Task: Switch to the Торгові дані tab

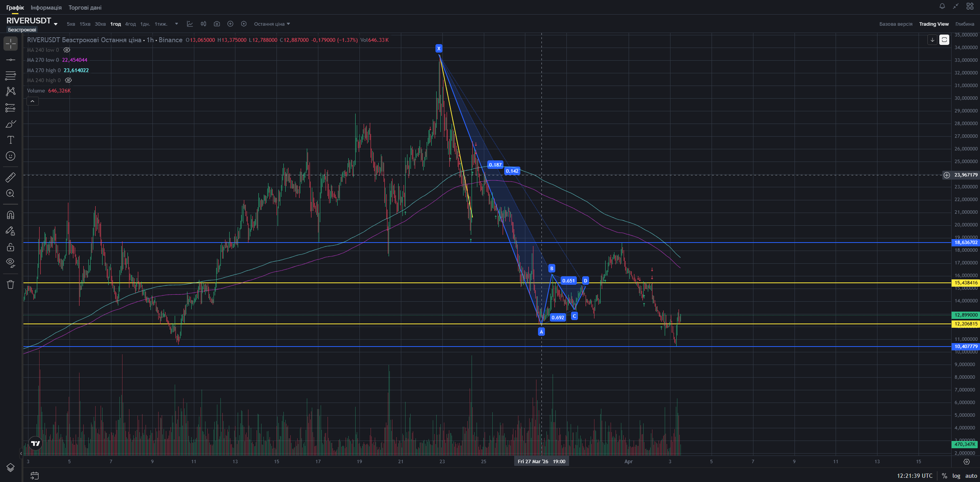Action: tap(85, 8)
